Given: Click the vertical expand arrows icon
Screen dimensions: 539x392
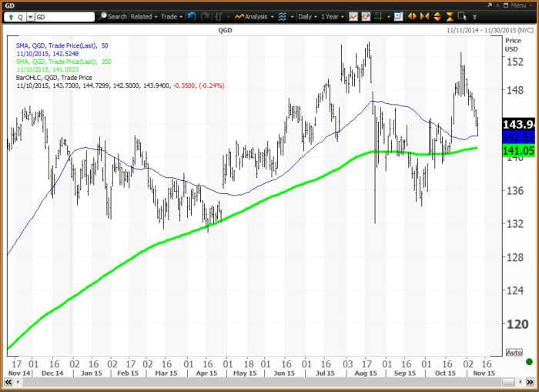Looking at the screenshot, I should [x=438, y=16].
